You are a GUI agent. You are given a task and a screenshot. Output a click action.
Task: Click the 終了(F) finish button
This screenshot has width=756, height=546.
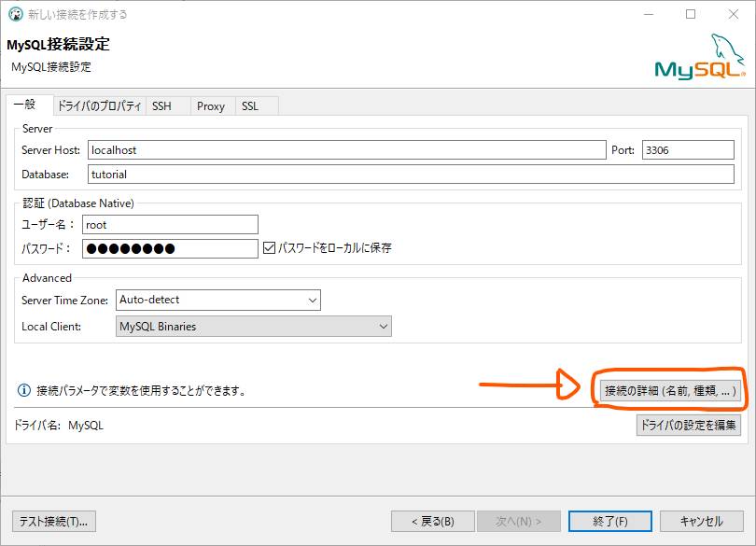click(610, 522)
